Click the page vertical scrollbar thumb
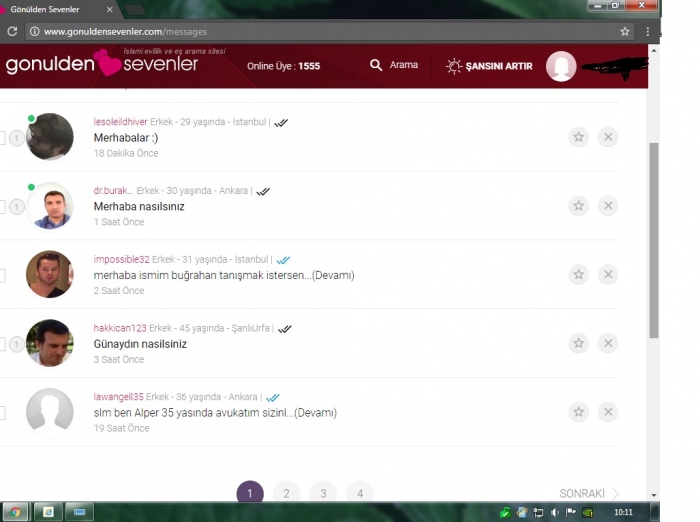 click(654, 240)
